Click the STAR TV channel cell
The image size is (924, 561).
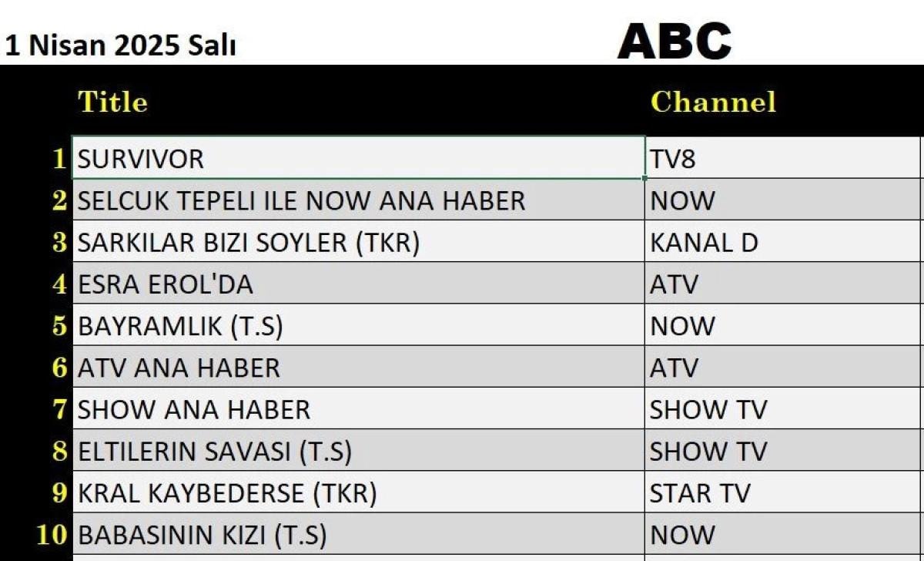(784, 493)
